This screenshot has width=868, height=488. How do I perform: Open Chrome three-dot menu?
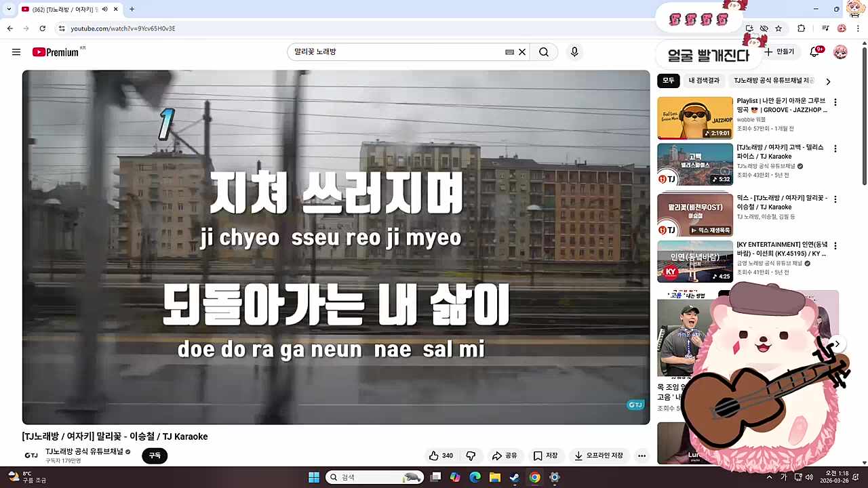(858, 28)
